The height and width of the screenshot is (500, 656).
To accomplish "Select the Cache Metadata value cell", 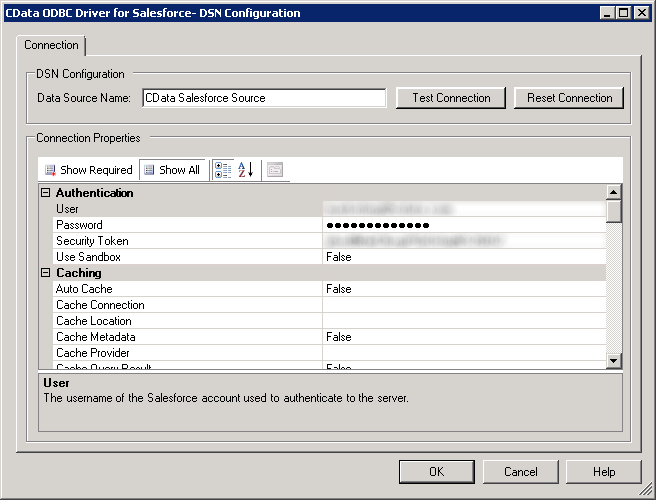I will [464, 337].
